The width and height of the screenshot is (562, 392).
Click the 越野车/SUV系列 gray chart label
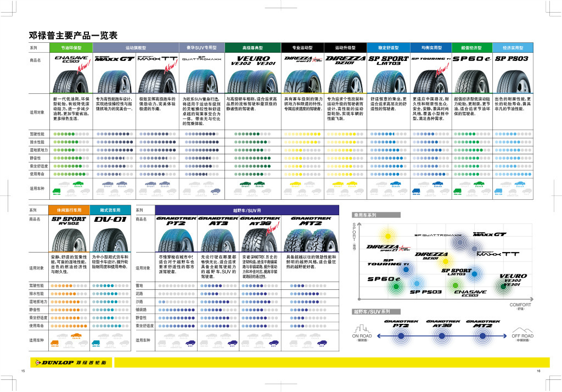[371, 311]
